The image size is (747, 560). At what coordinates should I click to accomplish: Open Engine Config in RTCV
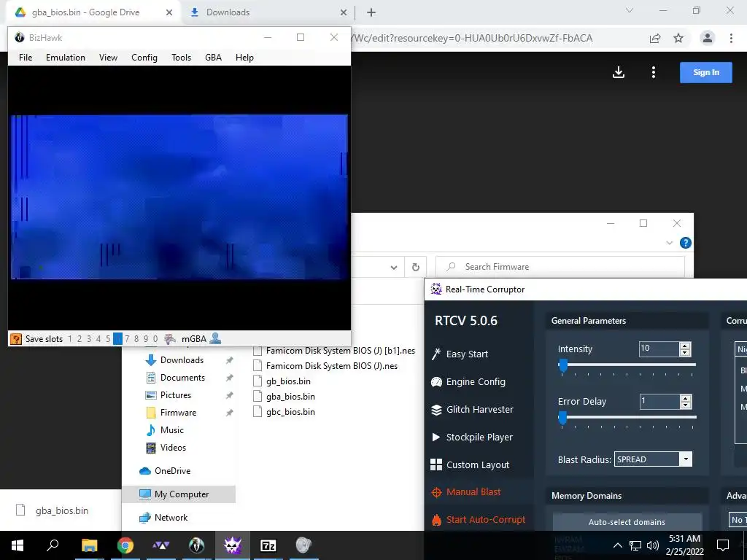468,382
